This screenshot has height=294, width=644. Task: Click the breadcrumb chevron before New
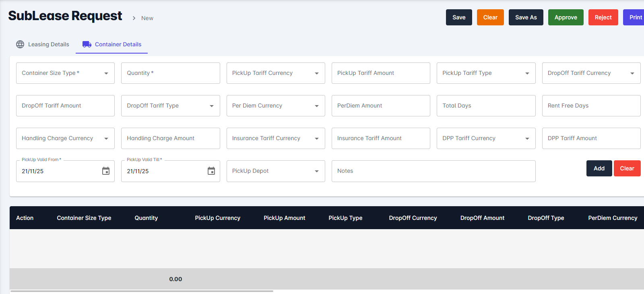[x=134, y=18]
